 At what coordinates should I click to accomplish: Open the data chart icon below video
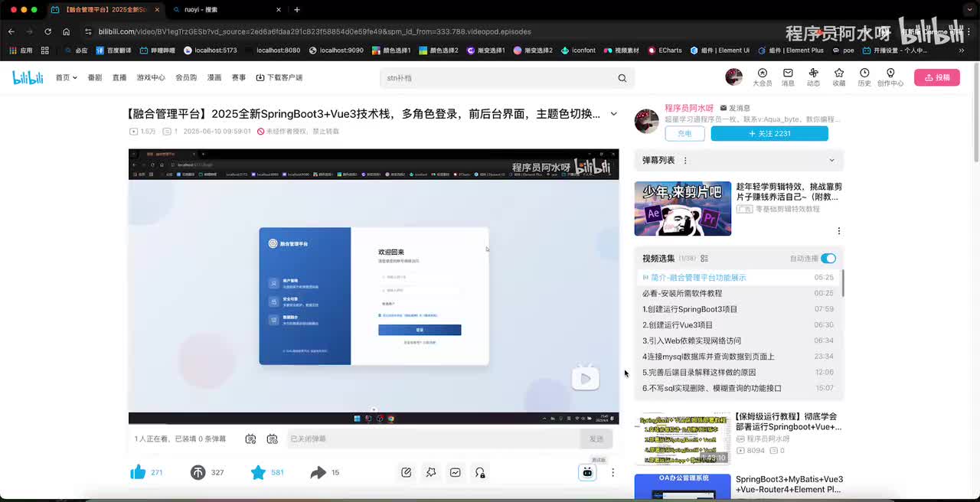(456, 472)
